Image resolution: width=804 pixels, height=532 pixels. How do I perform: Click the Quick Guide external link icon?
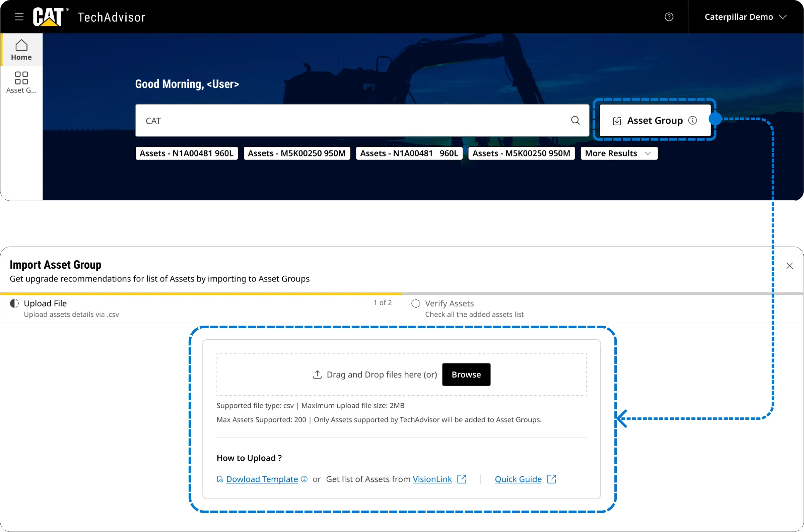(552, 479)
